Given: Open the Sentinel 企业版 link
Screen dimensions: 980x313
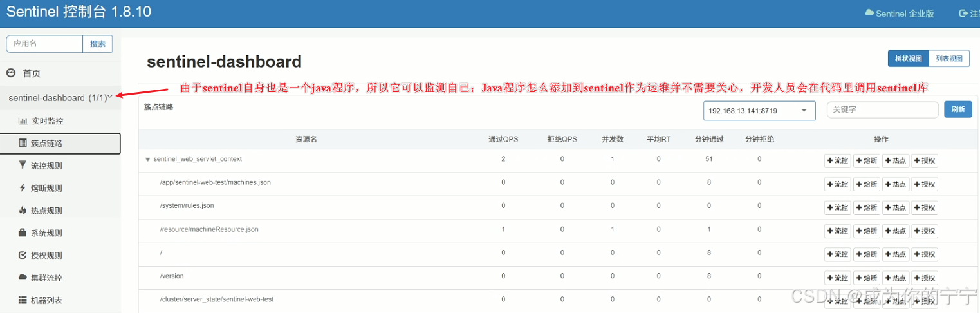Looking at the screenshot, I should click(903, 13).
